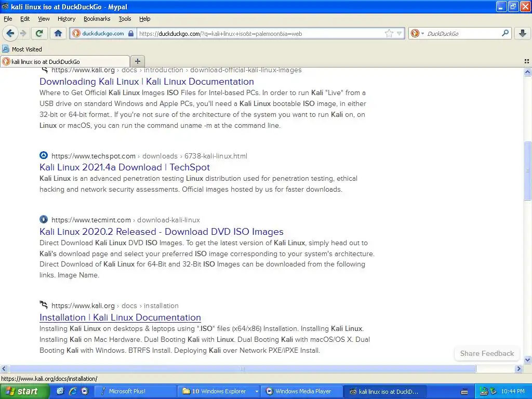This screenshot has width=532, height=399.
Task: Open the View menu
Action: [x=44, y=19]
